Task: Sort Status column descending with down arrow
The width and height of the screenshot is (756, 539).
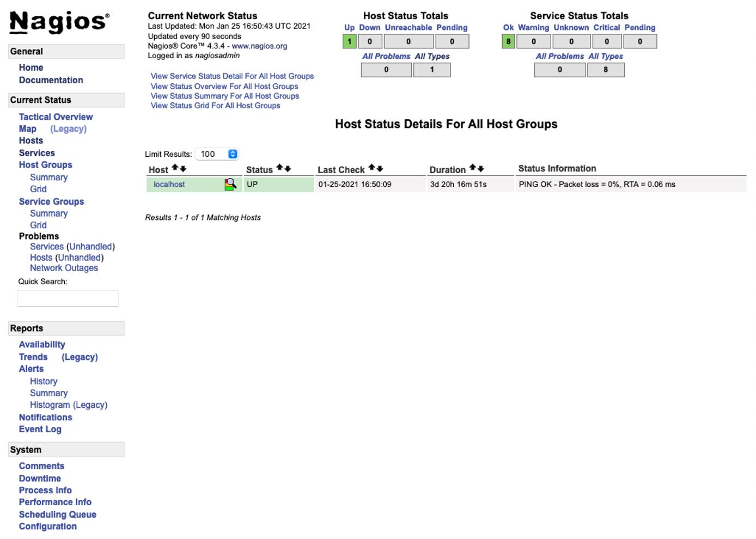Action: click(286, 168)
